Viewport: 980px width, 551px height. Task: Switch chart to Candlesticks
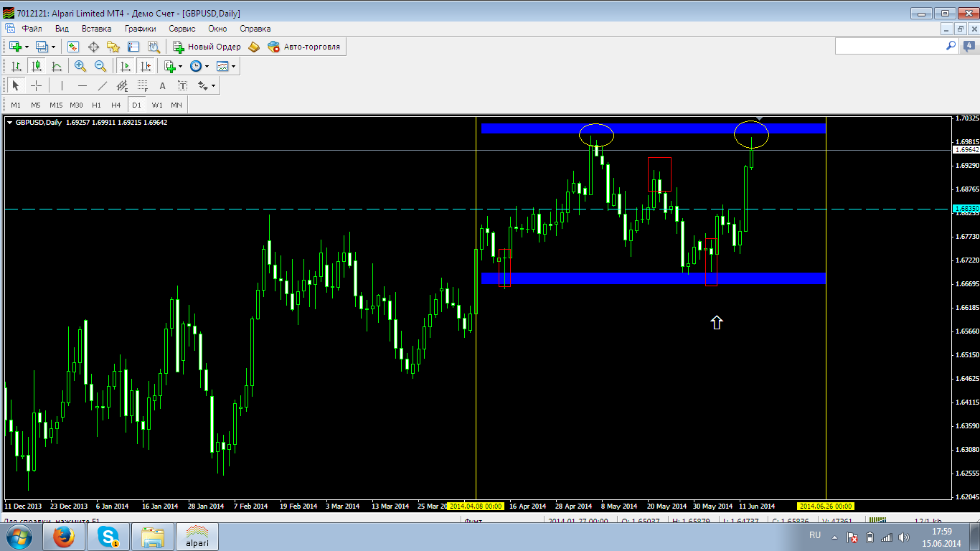pos(37,66)
